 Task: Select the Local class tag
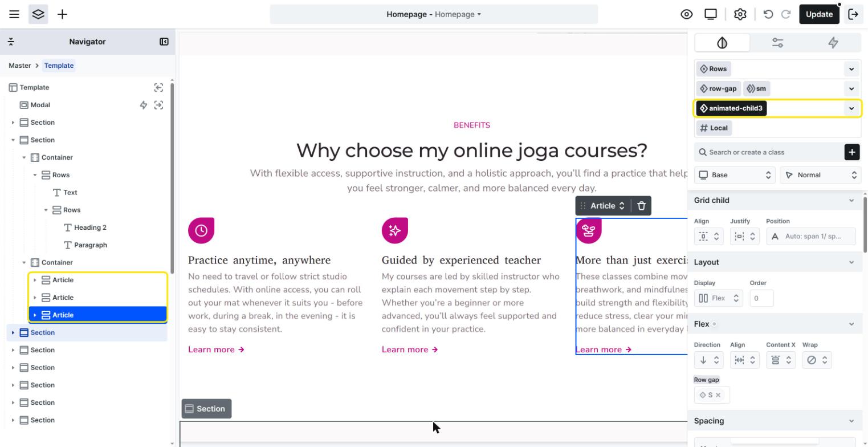[714, 128]
